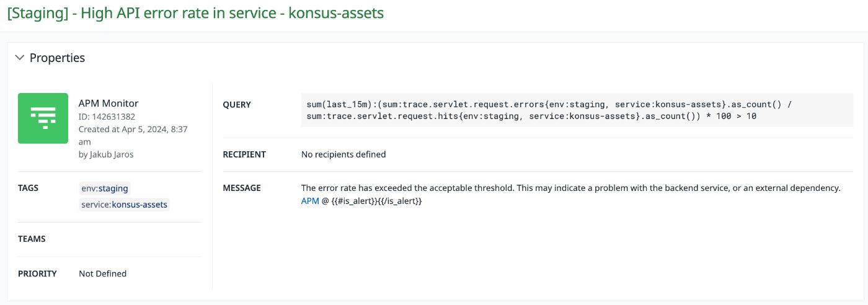Click the 'by Jakub Jaros' creator text
The width and height of the screenshot is (868, 305).
(106, 154)
